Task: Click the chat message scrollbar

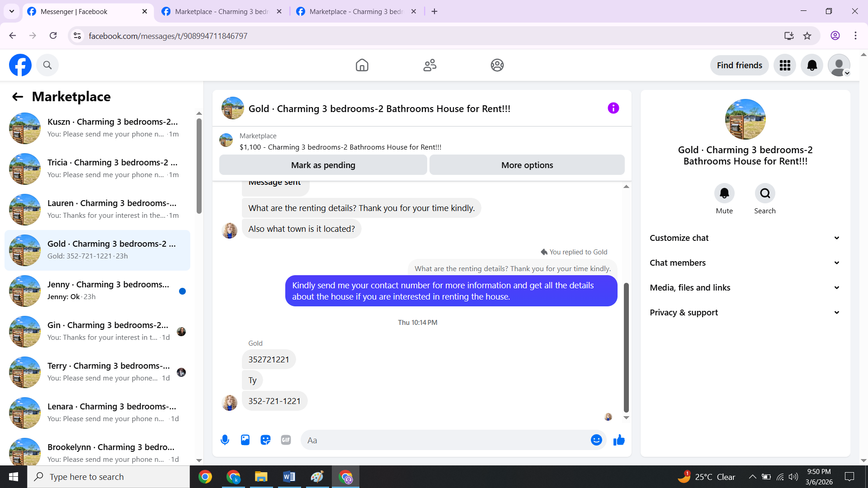Action: click(x=626, y=348)
